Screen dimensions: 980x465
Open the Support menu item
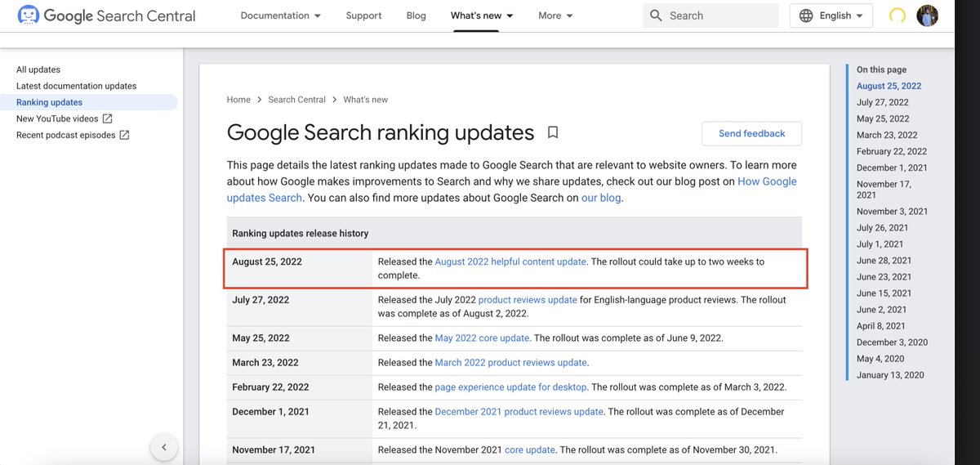363,16
